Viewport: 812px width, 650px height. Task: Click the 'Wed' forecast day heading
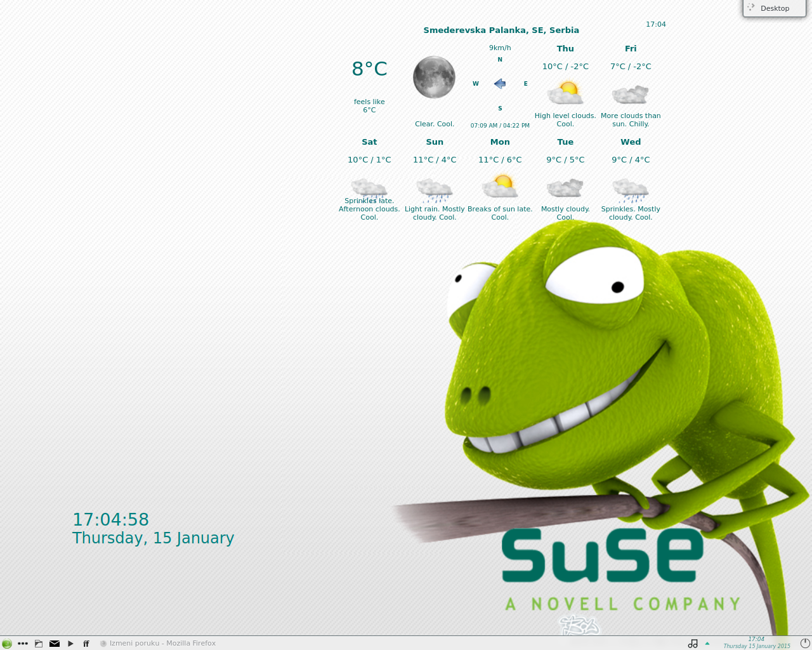pos(631,142)
